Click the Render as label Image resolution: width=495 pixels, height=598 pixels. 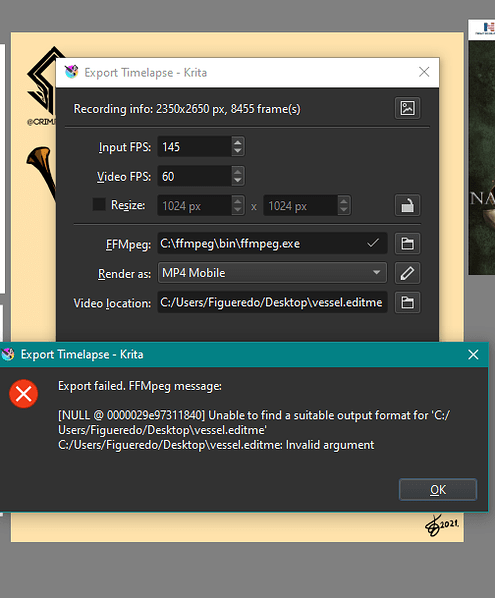pos(124,274)
